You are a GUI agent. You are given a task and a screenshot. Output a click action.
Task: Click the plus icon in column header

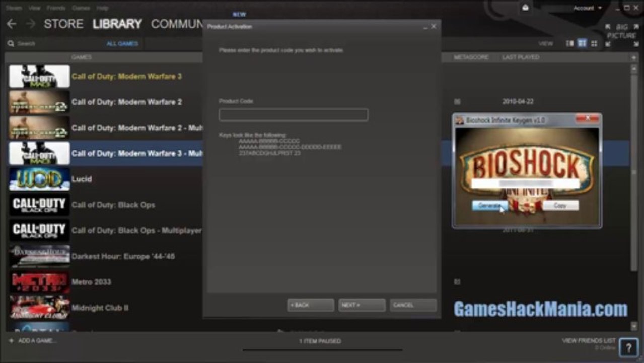[634, 57]
